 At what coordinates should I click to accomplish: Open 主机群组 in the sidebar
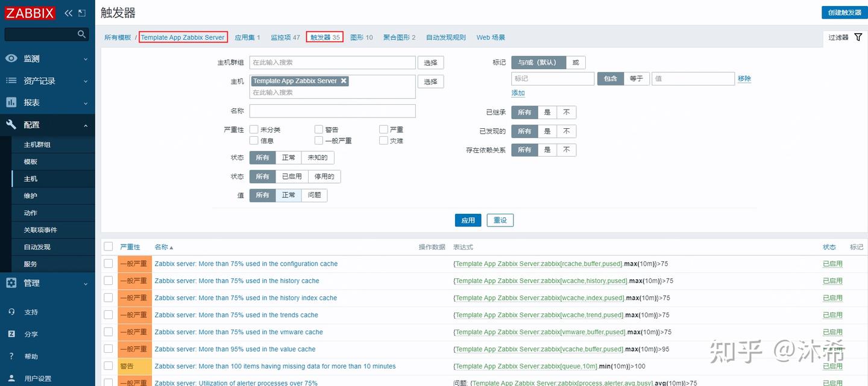pyautogui.click(x=53, y=145)
